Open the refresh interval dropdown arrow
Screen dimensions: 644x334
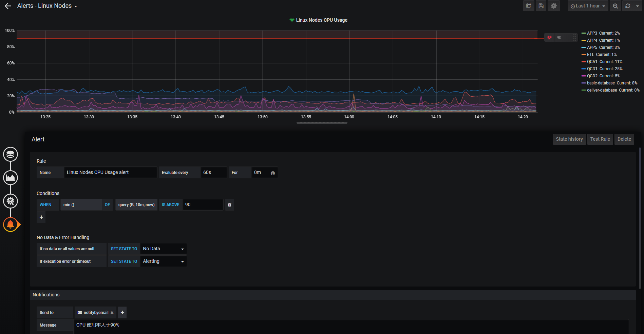[638, 6]
